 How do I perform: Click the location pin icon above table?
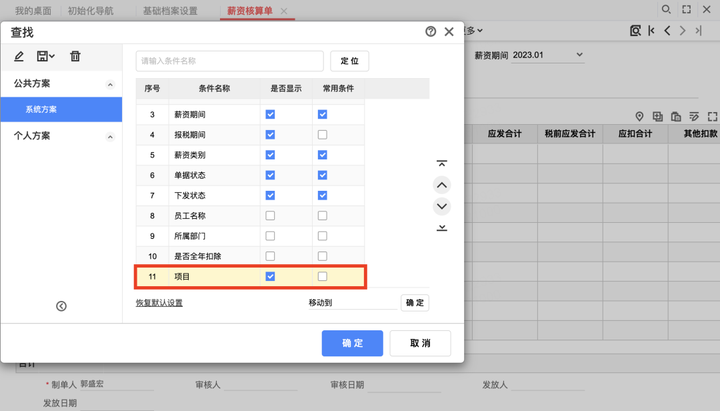point(639,117)
